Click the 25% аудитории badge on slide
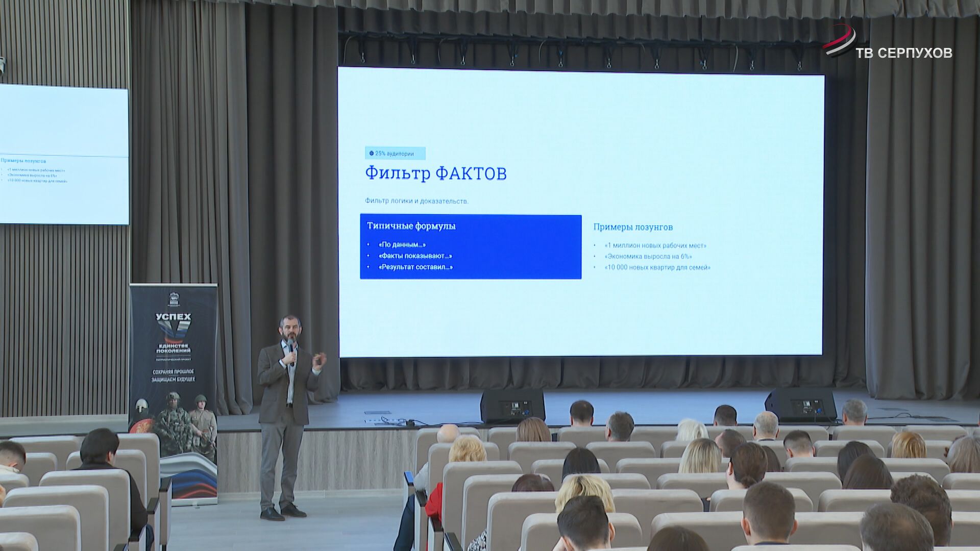This screenshot has height=551, width=980. (395, 153)
